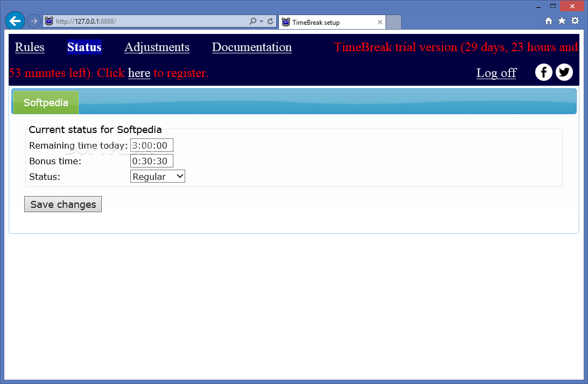Refresh the page with the reload icon
The height and width of the screenshot is (384, 588).
tap(270, 21)
